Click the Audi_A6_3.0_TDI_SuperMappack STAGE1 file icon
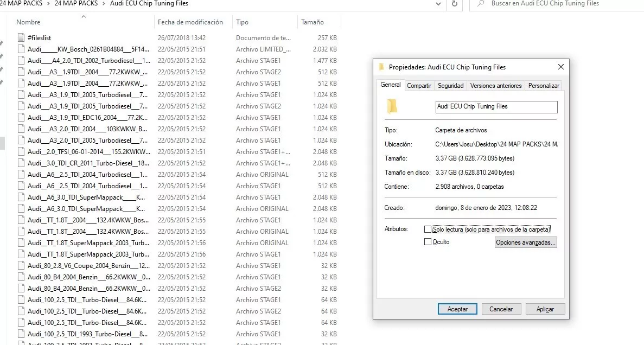The width and height of the screenshot is (644, 345). 21,197
